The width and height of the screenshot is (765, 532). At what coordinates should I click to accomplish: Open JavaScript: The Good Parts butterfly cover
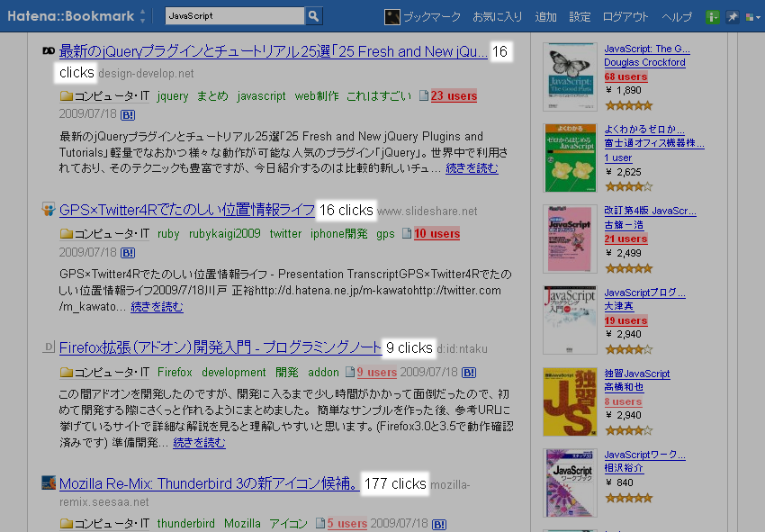pyautogui.click(x=570, y=77)
